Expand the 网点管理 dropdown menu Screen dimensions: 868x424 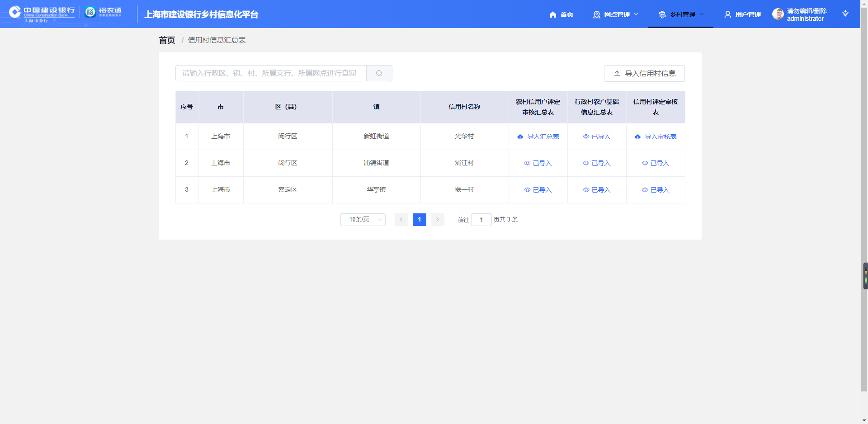pyautogui.click(x=616, y=14)
